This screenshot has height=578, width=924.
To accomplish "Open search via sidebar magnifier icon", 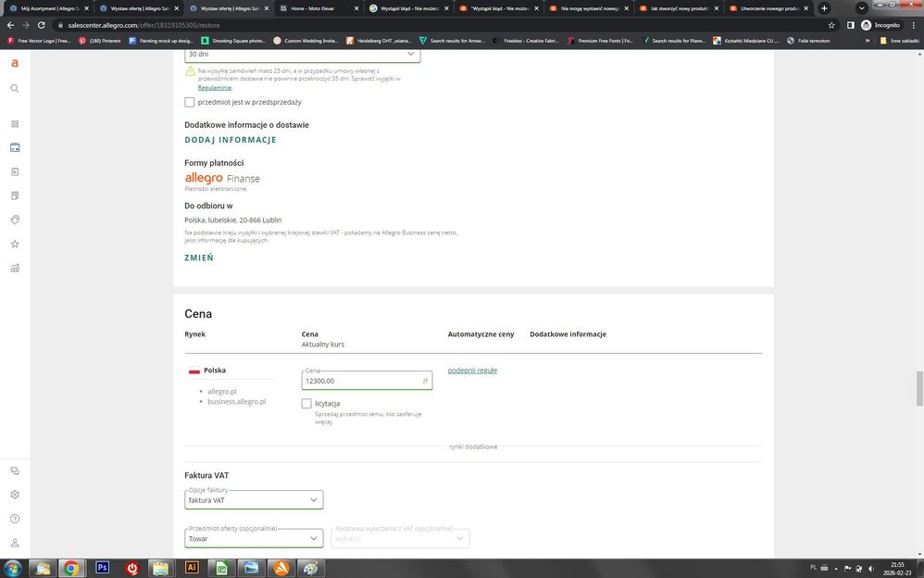I will click(x=14, y=89).
